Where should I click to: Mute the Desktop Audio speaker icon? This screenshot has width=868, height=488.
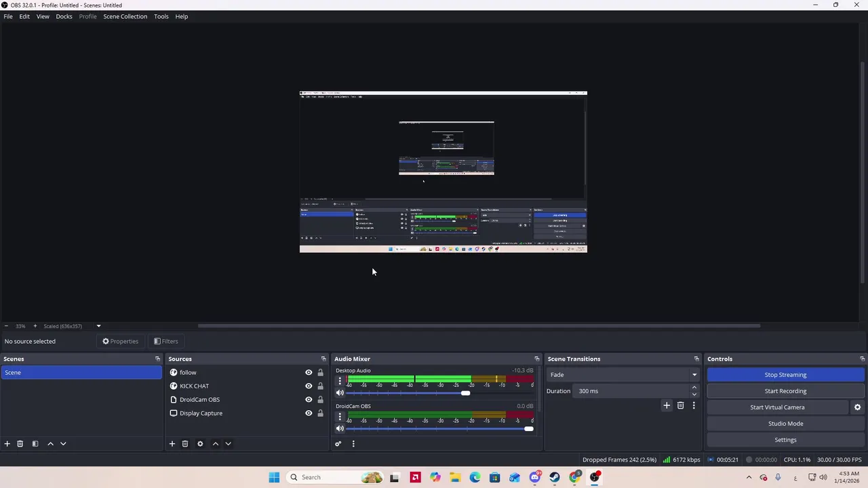click(340, 393)
